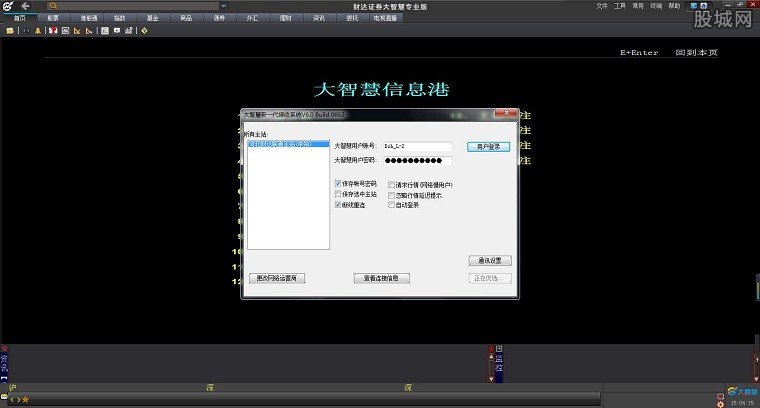Open the 资讯 tab
Screen dimensions: 760x408
click(x=319, y=18)
